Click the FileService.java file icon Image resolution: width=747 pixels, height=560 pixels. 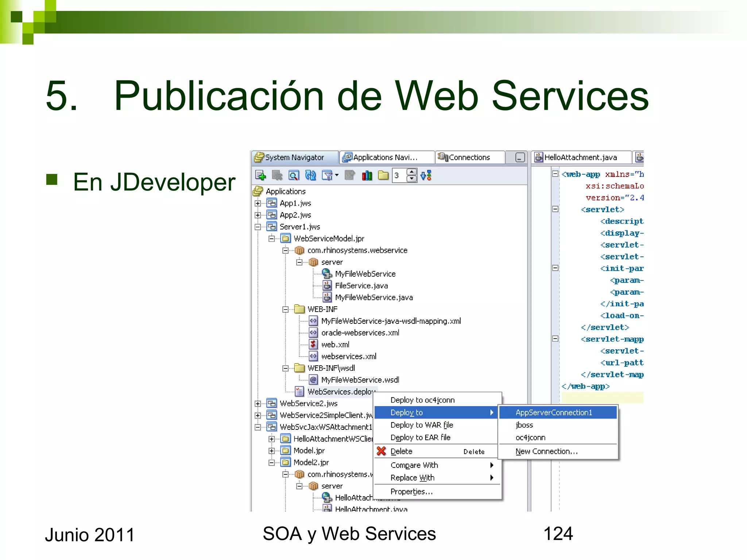327,285
